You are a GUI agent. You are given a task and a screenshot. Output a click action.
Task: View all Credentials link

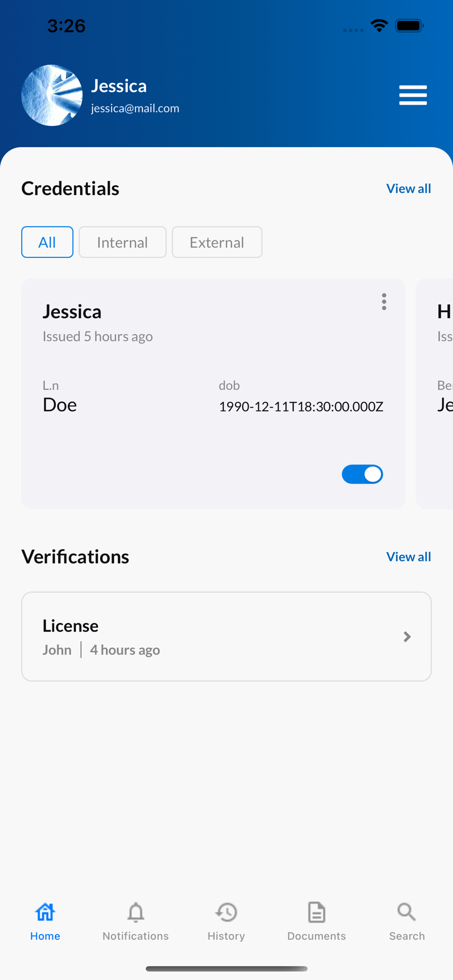coord(408,189)
